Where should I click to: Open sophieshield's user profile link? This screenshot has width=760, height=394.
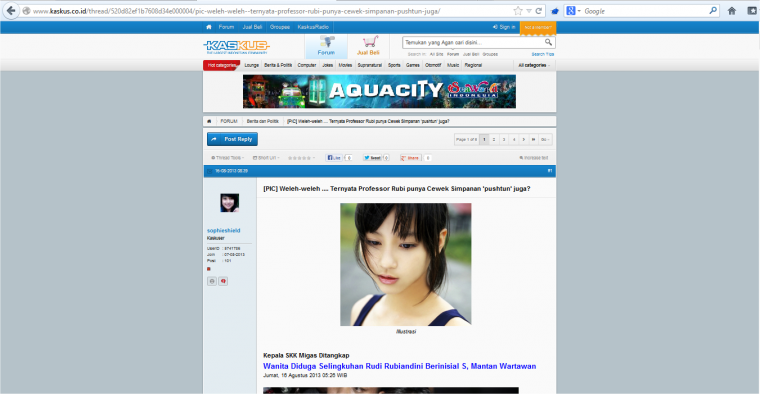click(223, 231)
